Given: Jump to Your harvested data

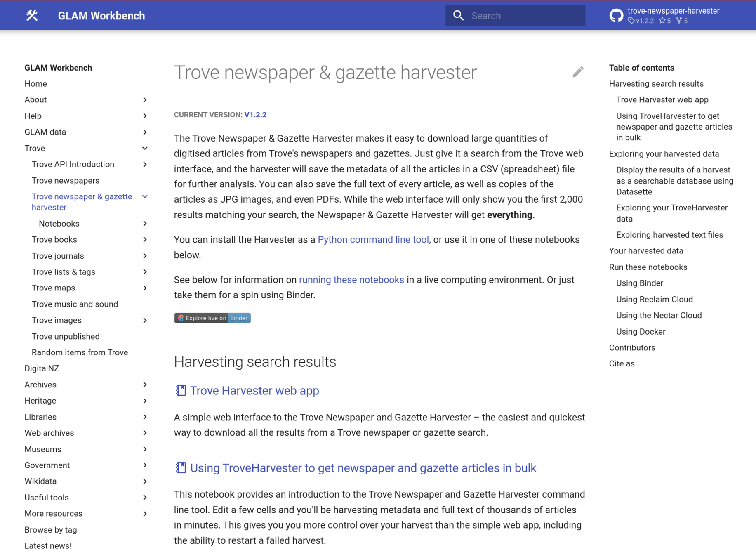Looking at the screenshot, I should pos(646,251).
